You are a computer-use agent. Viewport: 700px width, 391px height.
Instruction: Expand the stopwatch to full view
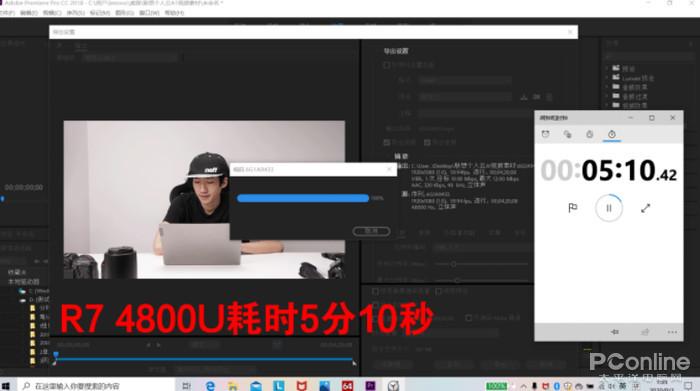[x=646, y=208]
